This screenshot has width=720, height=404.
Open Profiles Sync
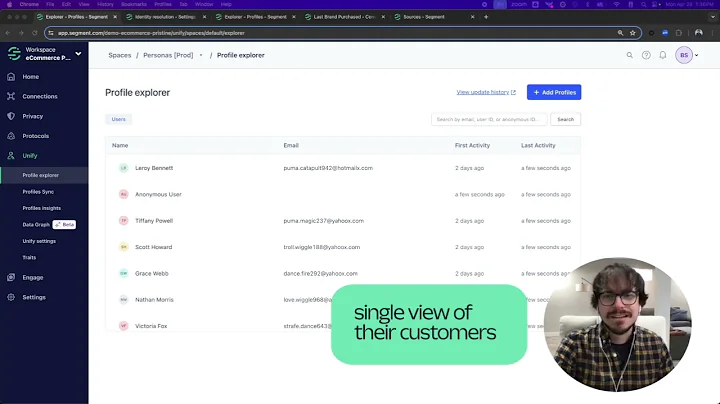[38, 192]
